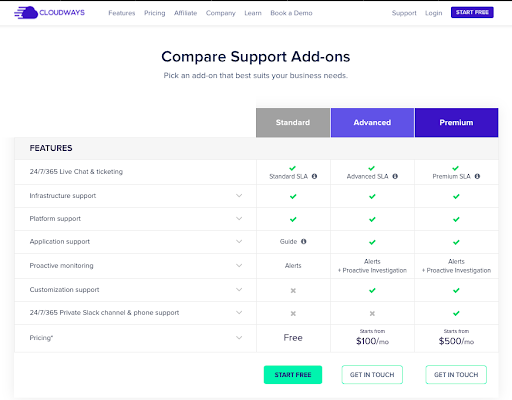Click info icon next to Premium SLA
Viewport: 512px width, 400px height.
click(477, 176)
